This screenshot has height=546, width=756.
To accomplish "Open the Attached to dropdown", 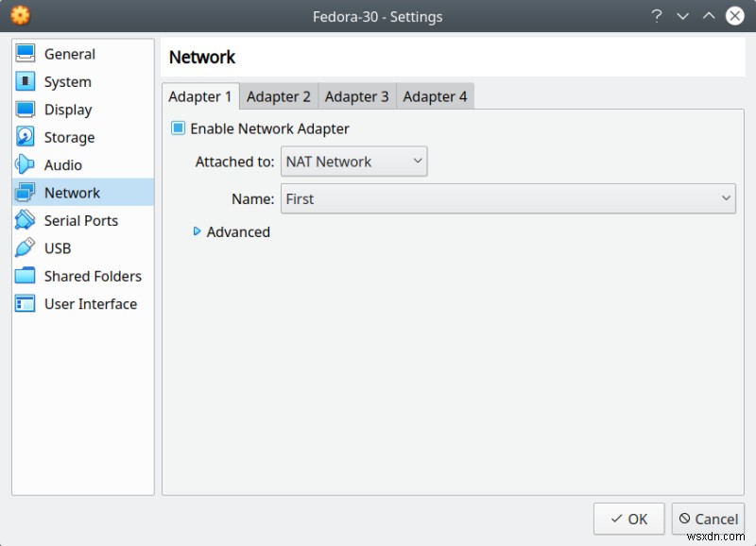I will [353, 161].
